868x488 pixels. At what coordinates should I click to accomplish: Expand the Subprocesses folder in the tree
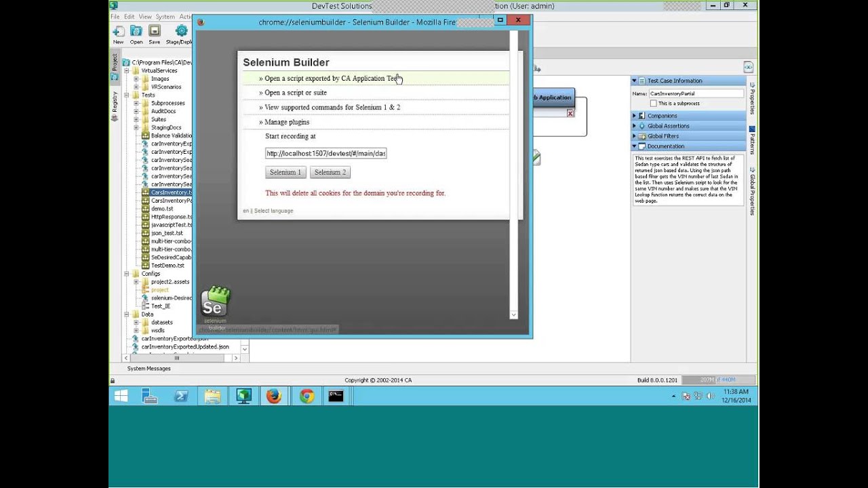[136, 103]
